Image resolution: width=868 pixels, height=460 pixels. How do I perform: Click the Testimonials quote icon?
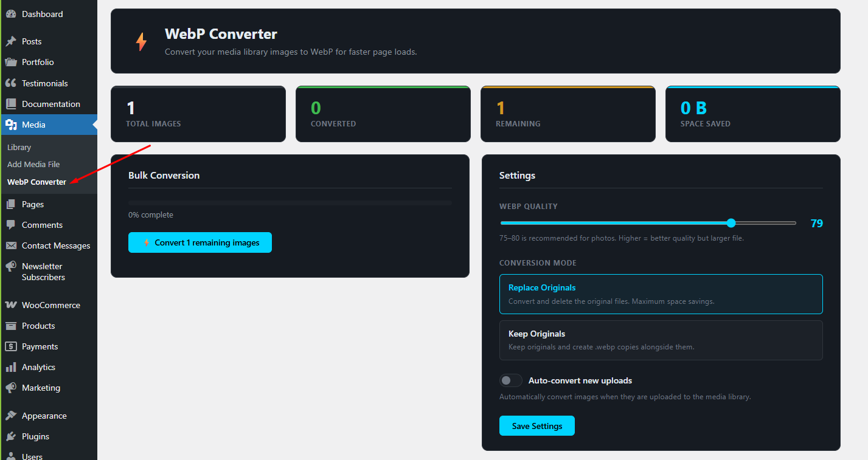coord(11,83)
